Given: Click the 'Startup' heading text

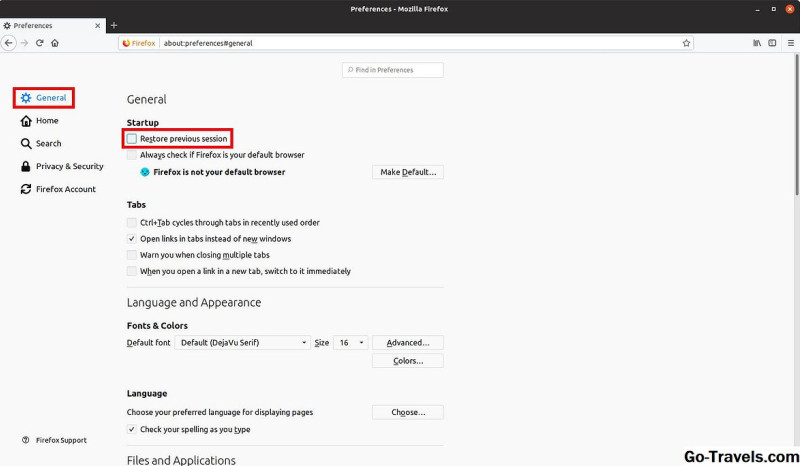Looking at the screenshot, I should [x=142, y=122].
